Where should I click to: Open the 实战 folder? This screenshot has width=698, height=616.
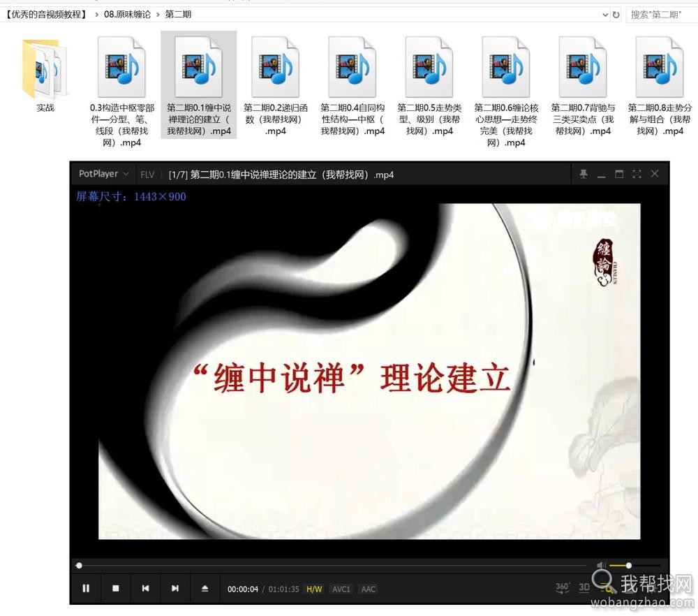tap(43, 66)
